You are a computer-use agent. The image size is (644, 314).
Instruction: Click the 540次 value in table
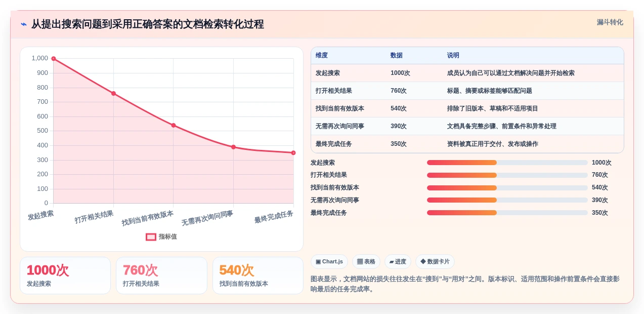coord(399,108)
